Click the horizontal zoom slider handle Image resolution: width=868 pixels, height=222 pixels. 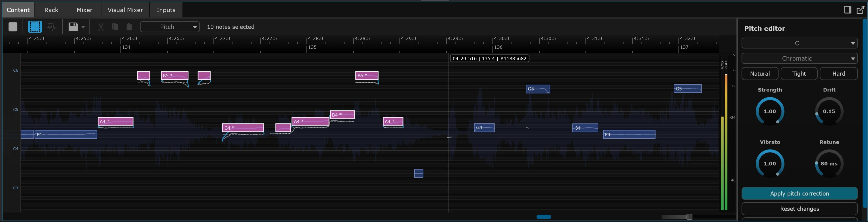pyautogui.click(x=689, y=217)
